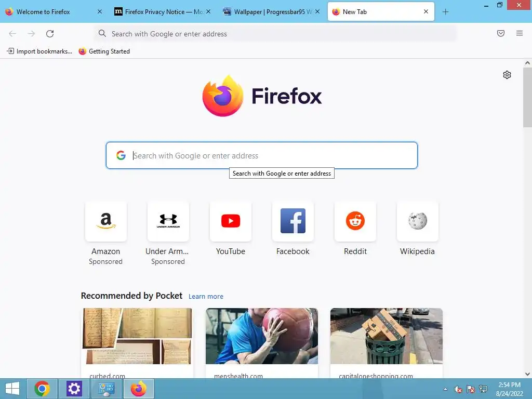
Task: Open the Reddit shortcut tile
Action: point(355,221)
